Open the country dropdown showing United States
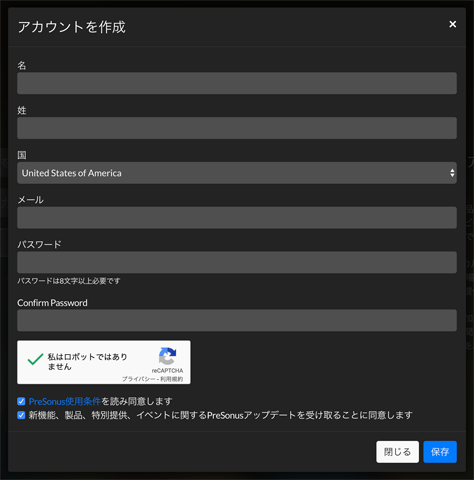 tap(237, 173)
